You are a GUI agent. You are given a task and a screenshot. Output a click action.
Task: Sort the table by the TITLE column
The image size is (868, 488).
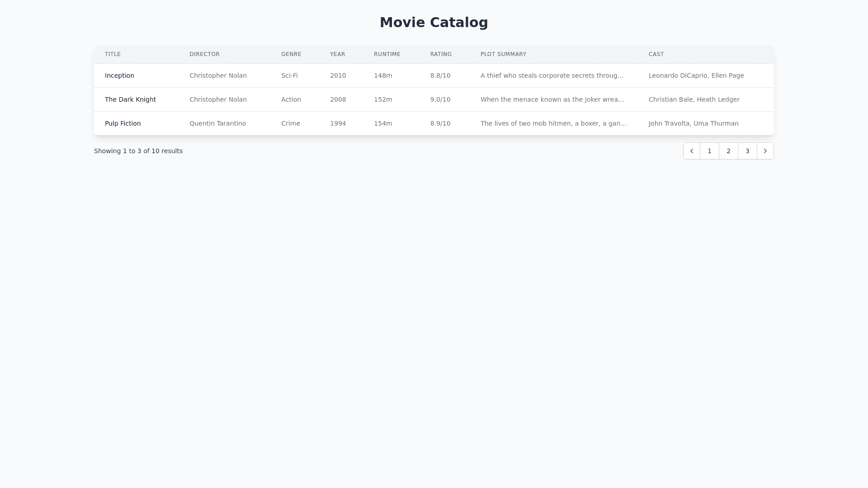click(113, 54)
